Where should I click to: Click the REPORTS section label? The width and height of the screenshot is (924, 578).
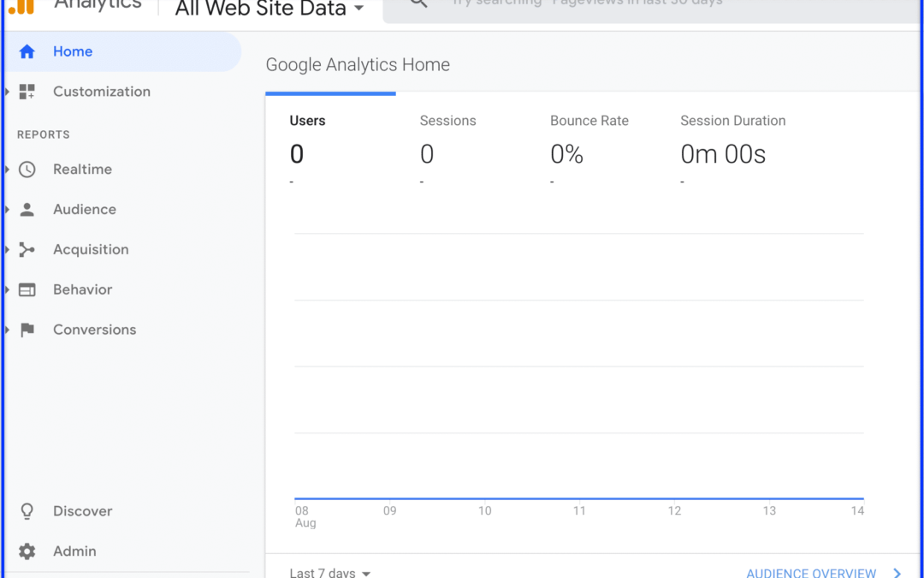pos(44,134)
